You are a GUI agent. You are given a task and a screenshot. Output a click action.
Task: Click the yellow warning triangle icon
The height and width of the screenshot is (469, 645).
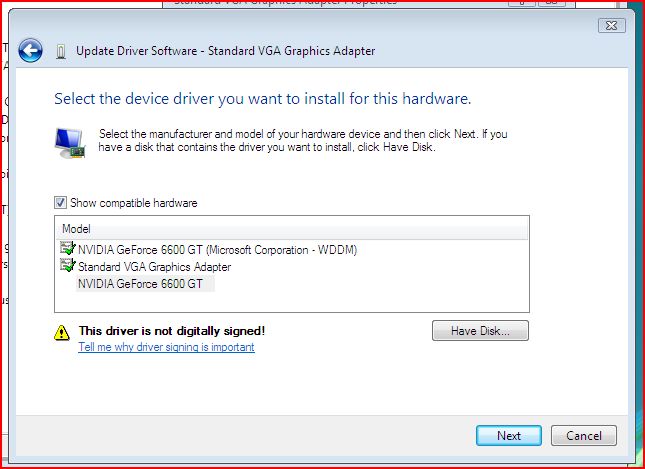coord(62,332)
